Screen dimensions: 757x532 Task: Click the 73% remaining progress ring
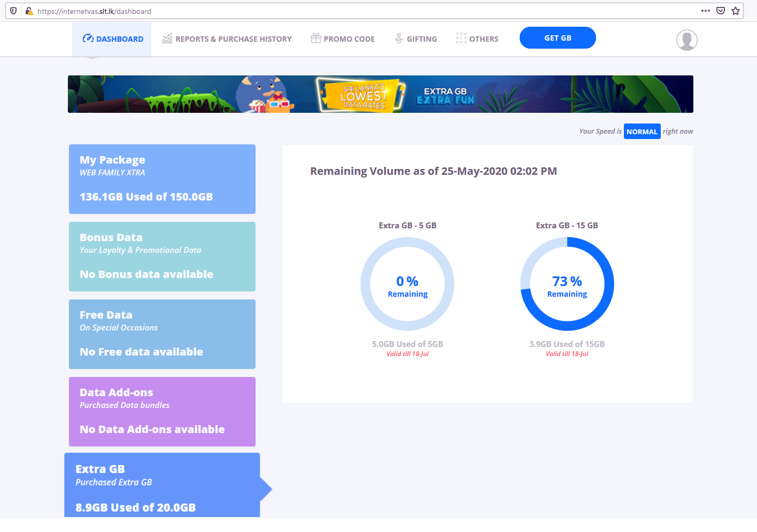tap(567, 284)
